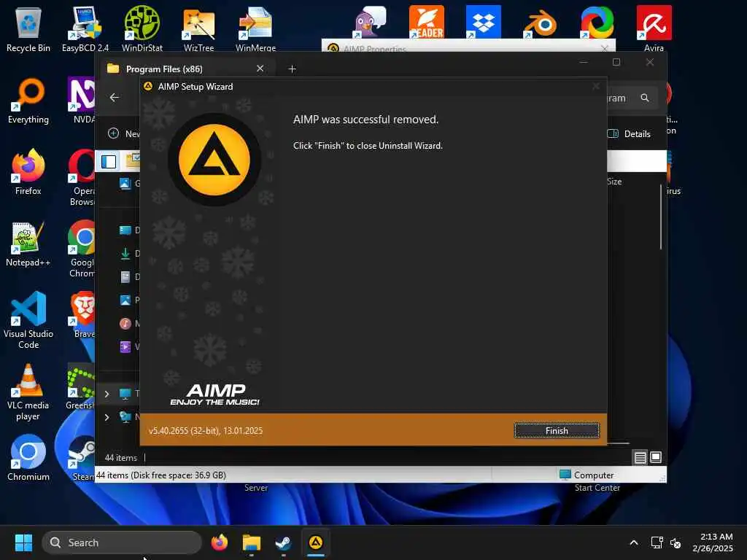Open the Avira desktop shortcut
Viewport: 747px width, 560px height.
click(x=654, y=28)
